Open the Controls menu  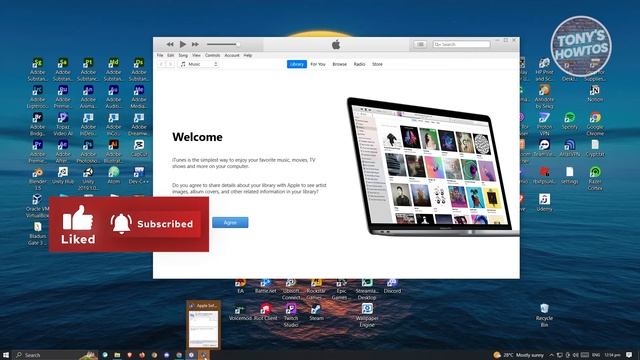pyautogui.click(x=213, y=55)
